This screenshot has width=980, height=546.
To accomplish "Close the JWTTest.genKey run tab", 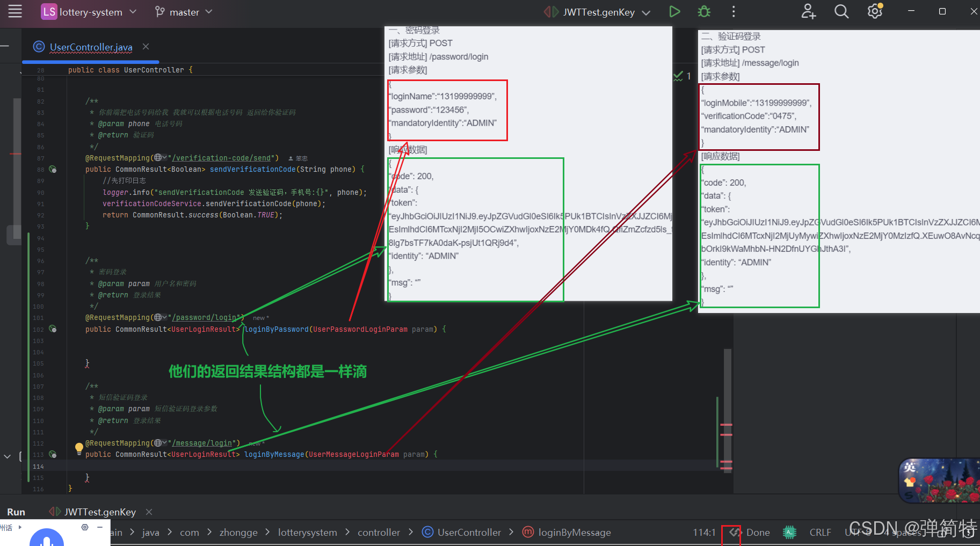I will point(149,512).
